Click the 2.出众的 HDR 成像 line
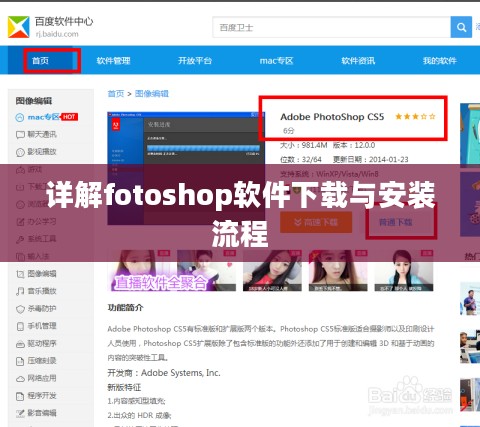The image size is (480, 427). pos(139,415)
